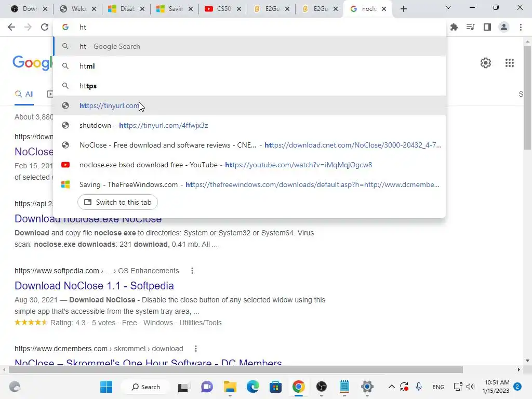Open the NoClose CNET download suggestion
Viewport: 532px width, 399px height.
[249, 145]
